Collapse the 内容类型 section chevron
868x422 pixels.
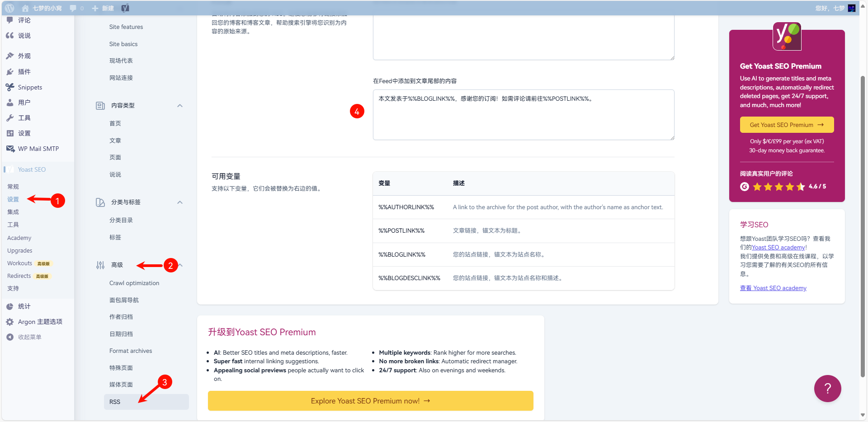click(x=180, y=106)
